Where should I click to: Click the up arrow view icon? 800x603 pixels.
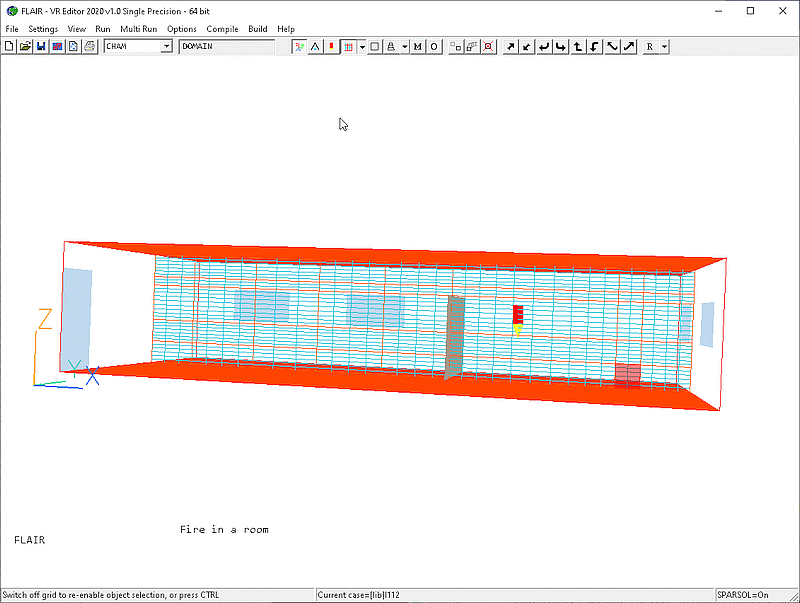[x=578, y=46]
